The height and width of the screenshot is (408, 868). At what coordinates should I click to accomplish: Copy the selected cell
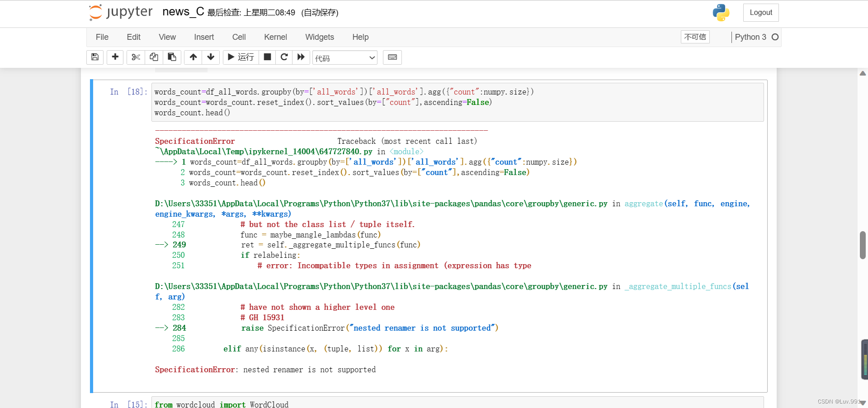(154, 57)
